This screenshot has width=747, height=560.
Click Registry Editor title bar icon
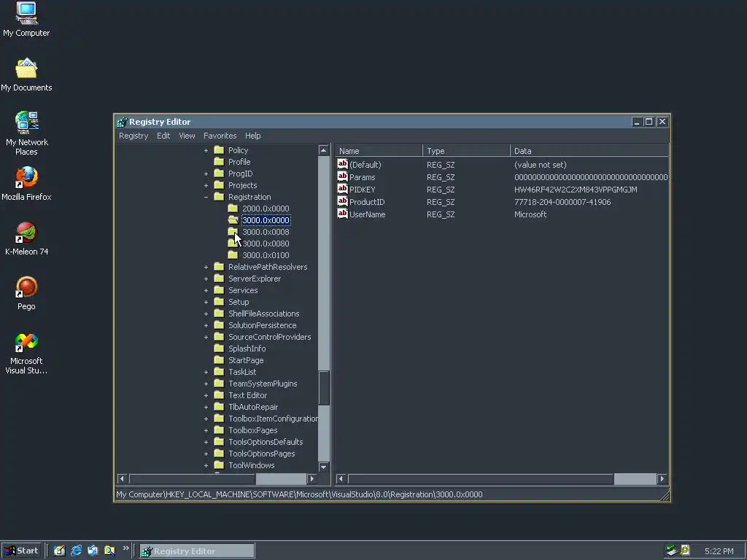pos(122,122)
